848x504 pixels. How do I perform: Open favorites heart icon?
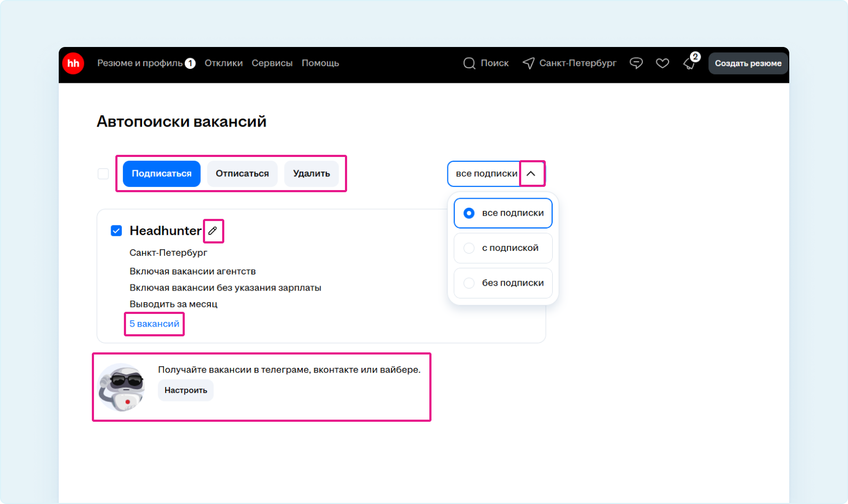click(663, 64)
